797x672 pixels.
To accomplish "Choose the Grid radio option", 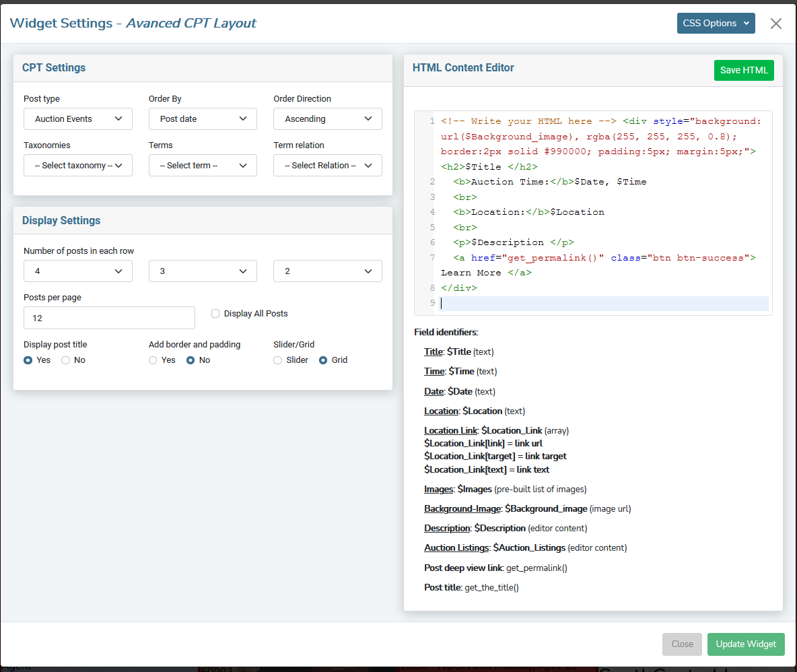I will coord(323,360).
